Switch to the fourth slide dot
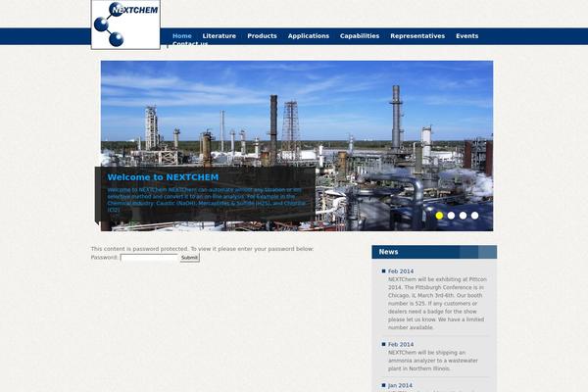The image size is (588, 392). (474, 216)
